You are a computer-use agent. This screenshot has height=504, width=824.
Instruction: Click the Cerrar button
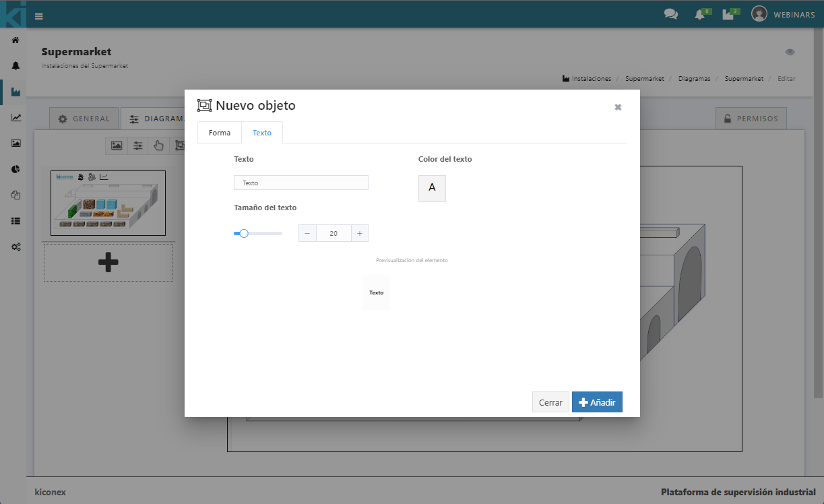pyautogui.click(x=550, y=402)
